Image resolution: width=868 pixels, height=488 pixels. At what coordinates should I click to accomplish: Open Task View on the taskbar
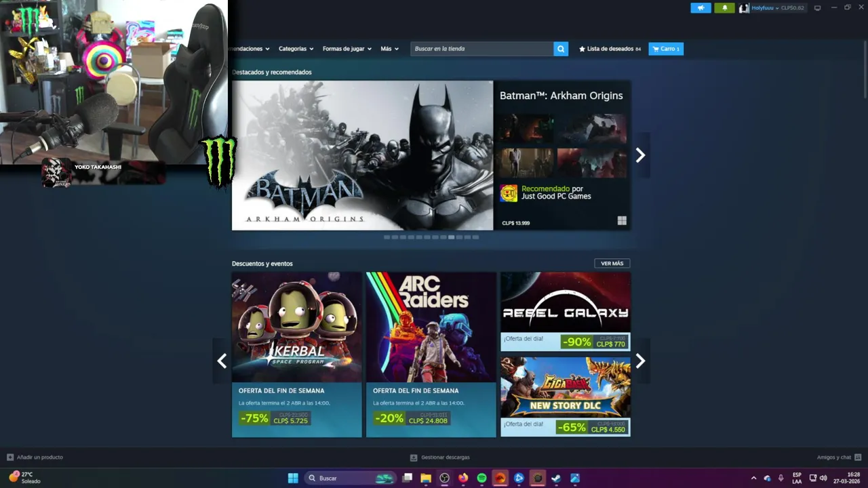point(407,478)
